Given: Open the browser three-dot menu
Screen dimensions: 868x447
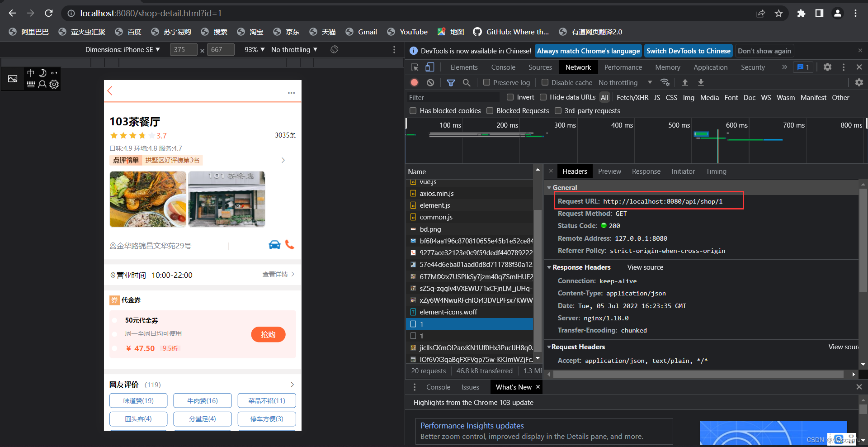Looking at the screenshot, I should 855,14.
